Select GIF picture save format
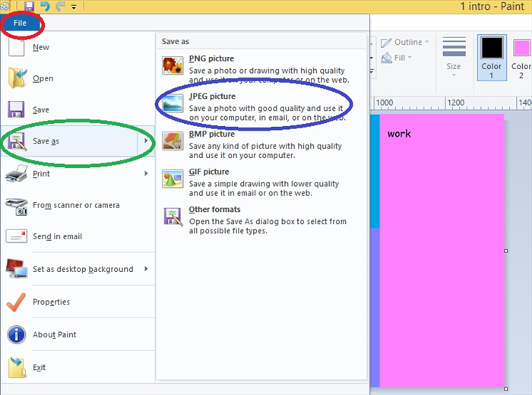Image resolution: width=532 pixels, height=395 pixels. tap(261, 182)
